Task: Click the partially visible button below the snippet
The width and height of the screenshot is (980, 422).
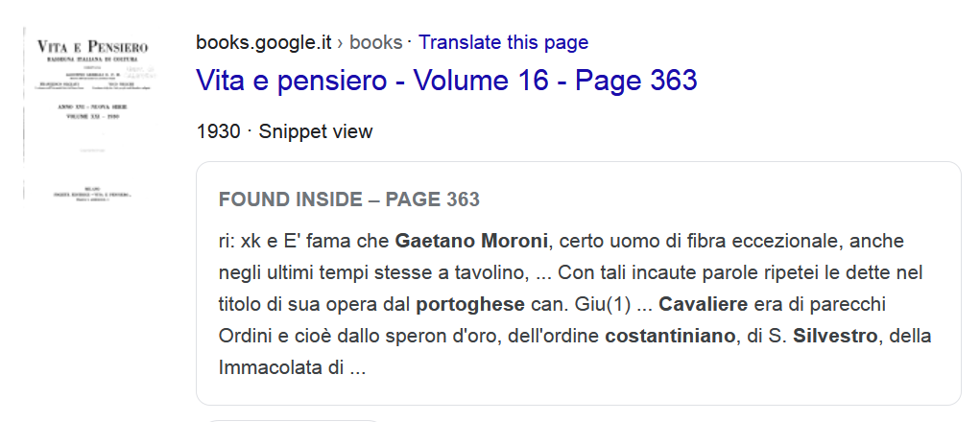Action: pos(293,419)
